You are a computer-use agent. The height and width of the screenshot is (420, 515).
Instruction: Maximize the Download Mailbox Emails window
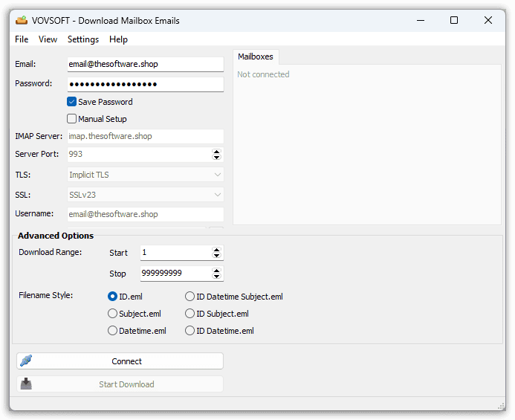454,20
